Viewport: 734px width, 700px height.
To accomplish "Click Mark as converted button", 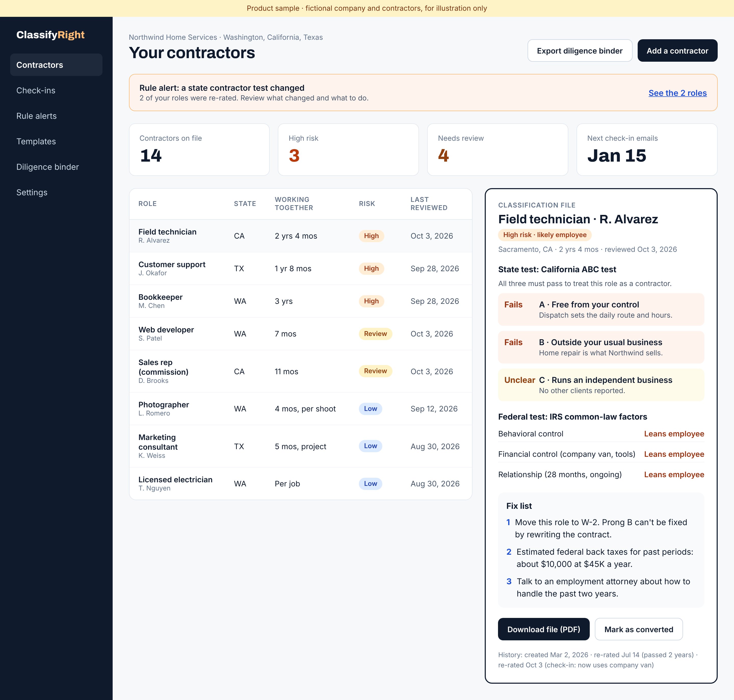I will click(638, 629).
